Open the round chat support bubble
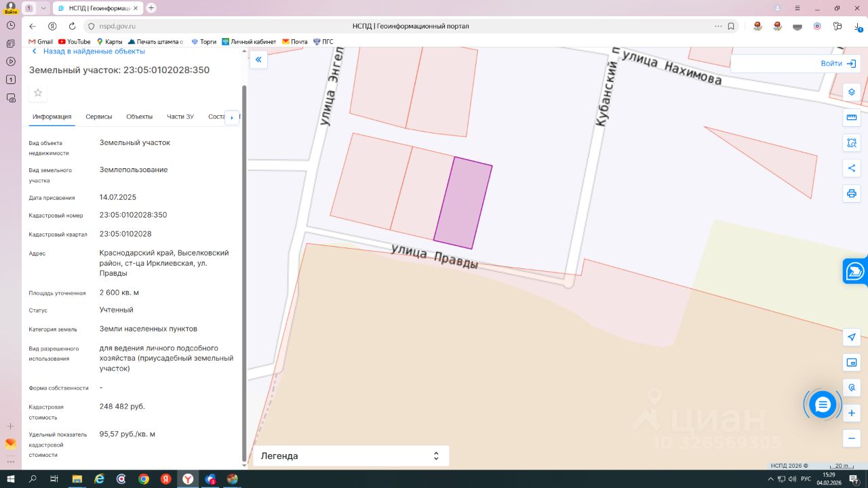Screen dimensions: 868x488 tap(823, 405)
